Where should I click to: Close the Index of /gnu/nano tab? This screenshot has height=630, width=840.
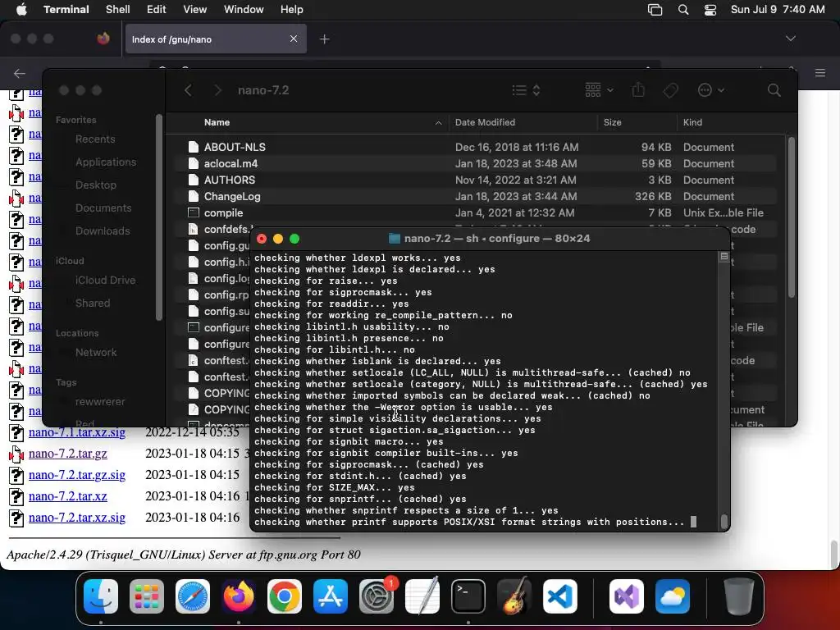[x=294, y=39]
